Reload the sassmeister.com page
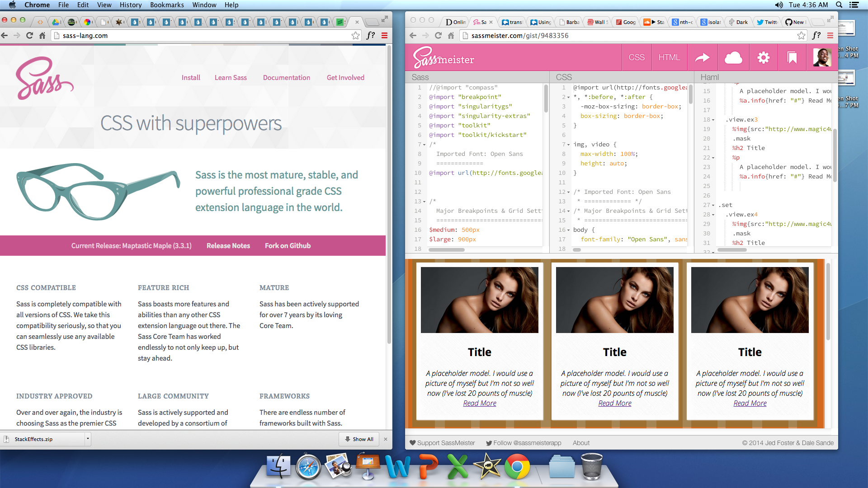This screenshot has width=868, height=488. point(438,35)
